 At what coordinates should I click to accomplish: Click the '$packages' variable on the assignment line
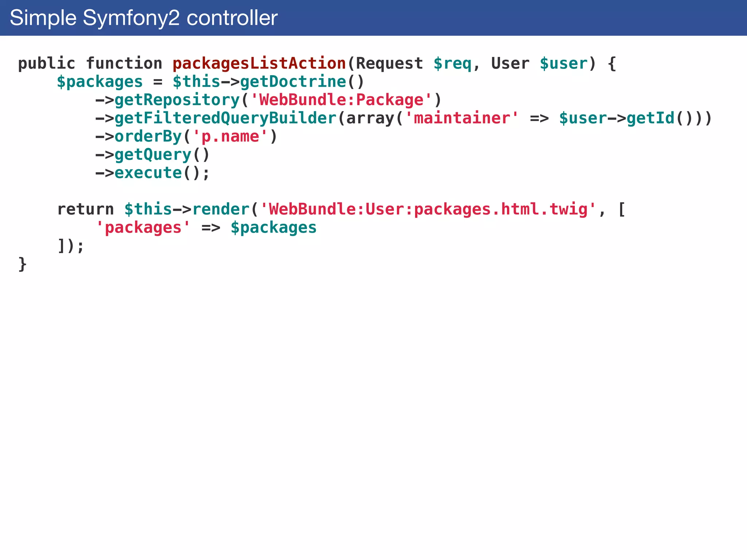pyautogui.click(x=100, y=82)
